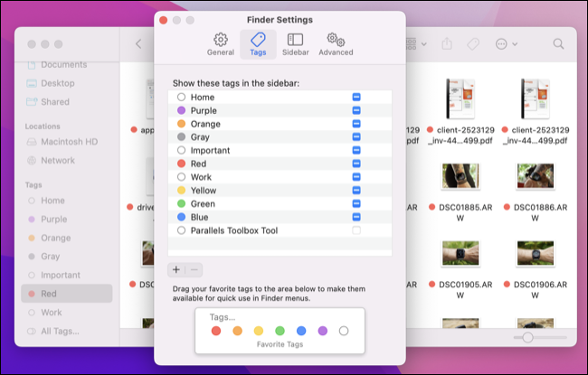Screen dimensions: 588x375
Task: Select orange dot in Favorite Tags
Action: 237,331
